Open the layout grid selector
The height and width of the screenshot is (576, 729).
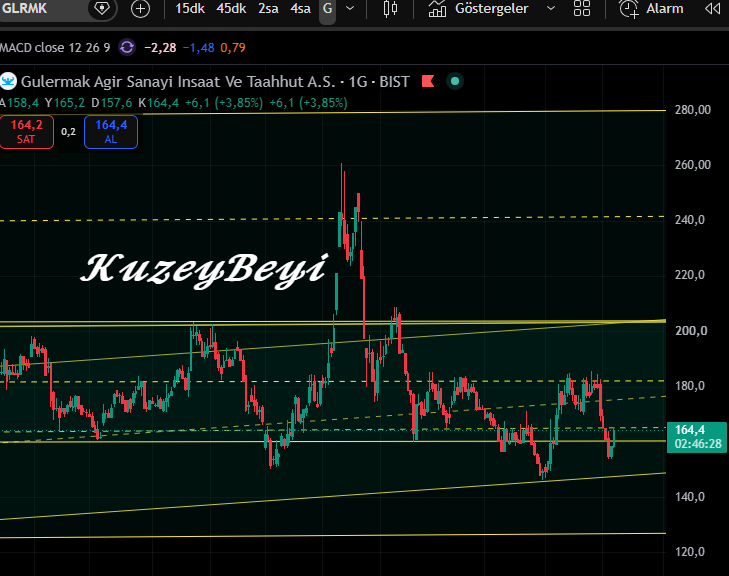pyautogui.click(x=582, y=8)
